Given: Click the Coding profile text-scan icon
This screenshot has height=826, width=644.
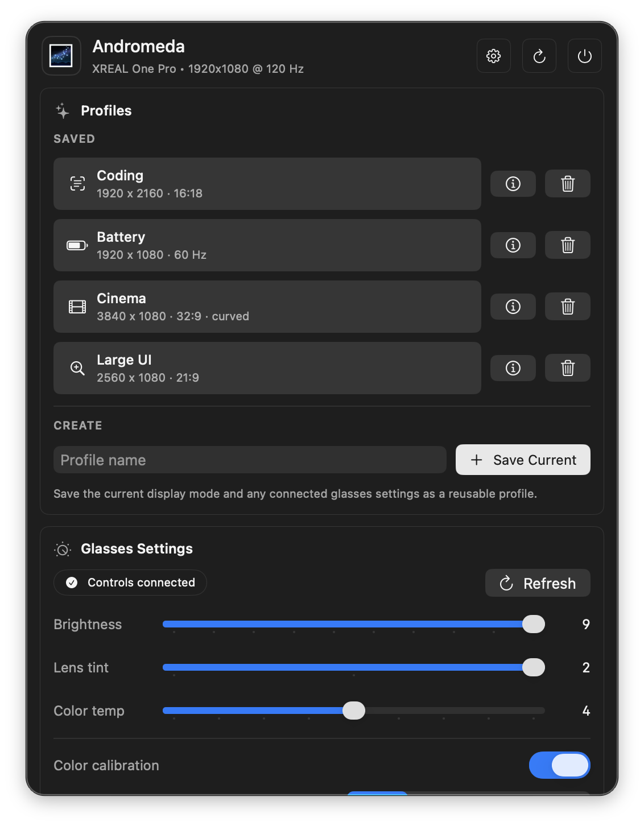Looking at the screenshot, I should tap(77, 183).
